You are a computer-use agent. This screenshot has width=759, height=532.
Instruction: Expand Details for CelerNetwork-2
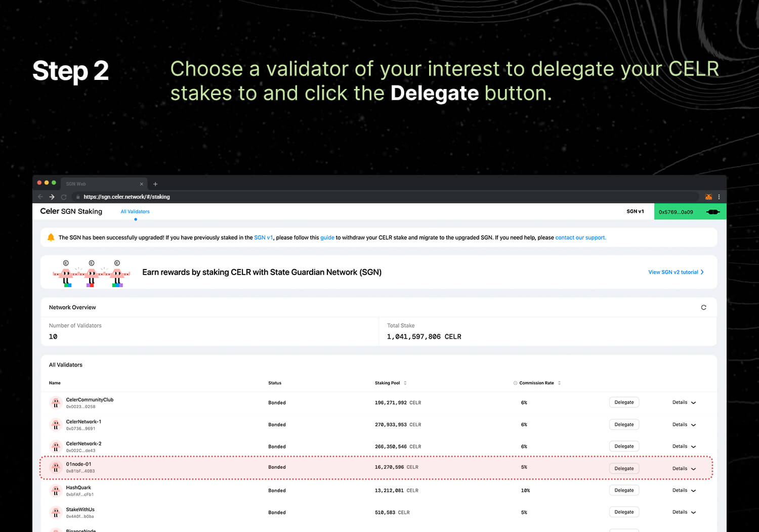[x=684, y=447]
